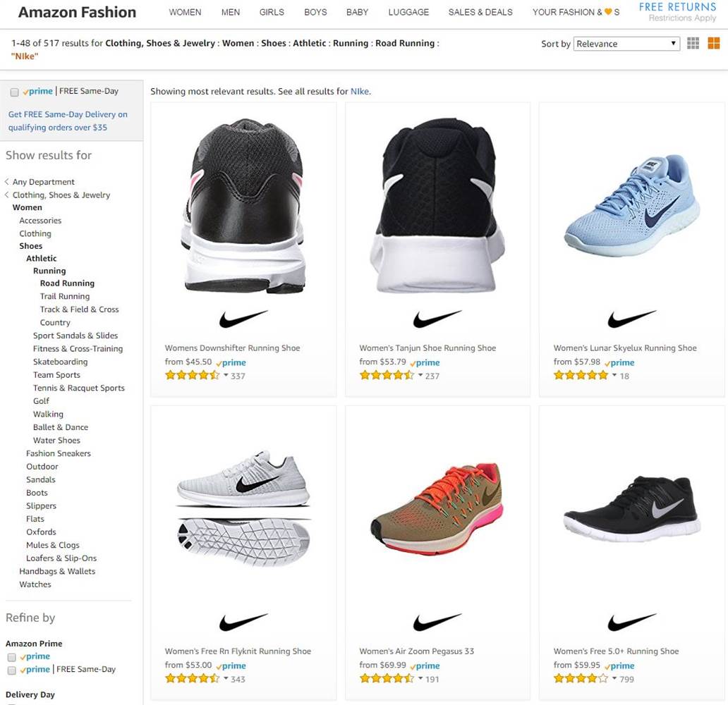728x705 pixels.
Task: Open the WOMEN menu in the header
Action: point(185,12)
